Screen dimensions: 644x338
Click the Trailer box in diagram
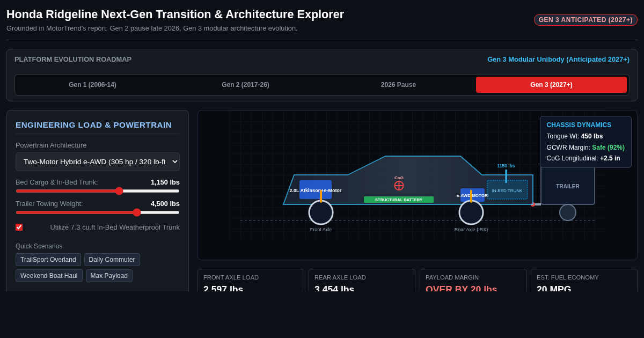click(568, 186)
